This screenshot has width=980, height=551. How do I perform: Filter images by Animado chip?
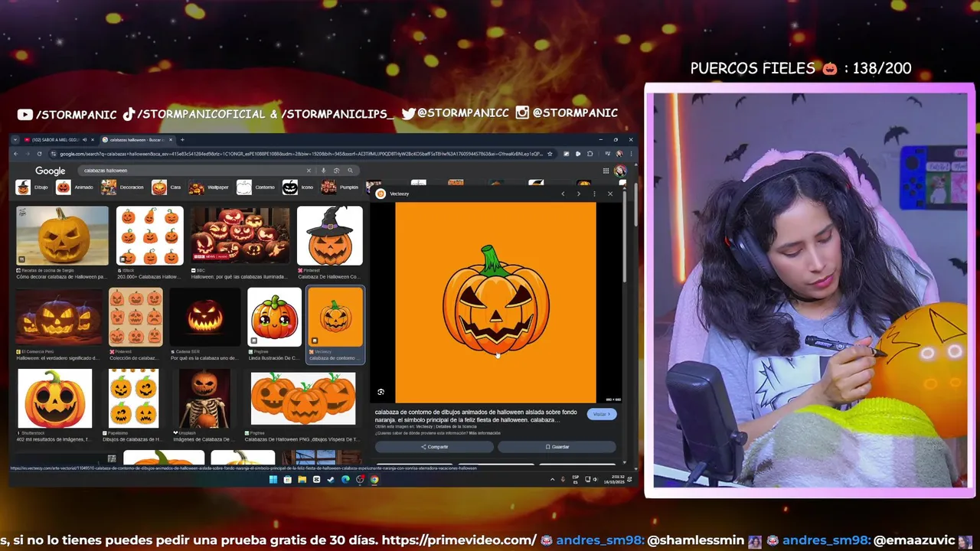76,187
